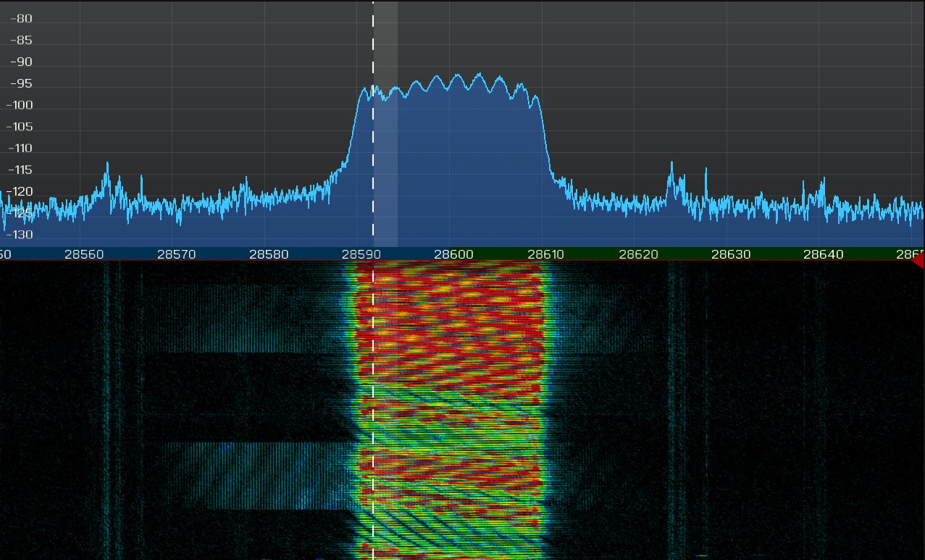Viewport: 925px width, 560px height.
Task: Click the 28610 frequency label
Action: click(546, 254)
